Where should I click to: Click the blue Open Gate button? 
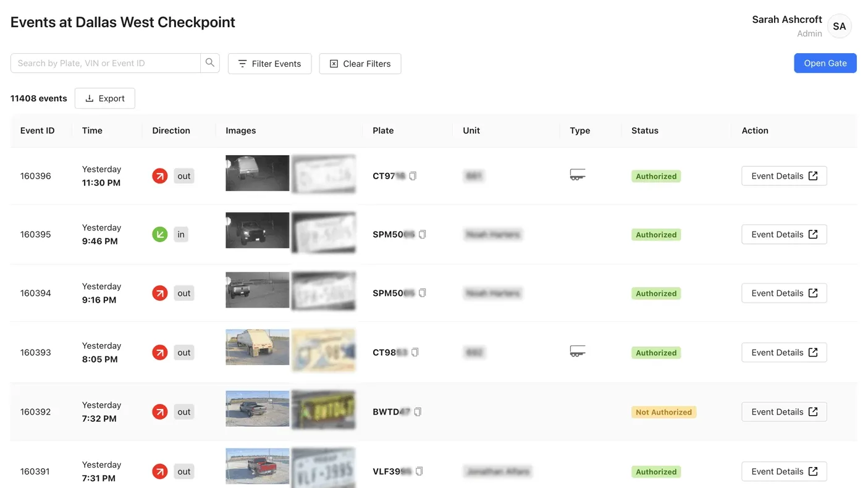(x=825, y=63)
